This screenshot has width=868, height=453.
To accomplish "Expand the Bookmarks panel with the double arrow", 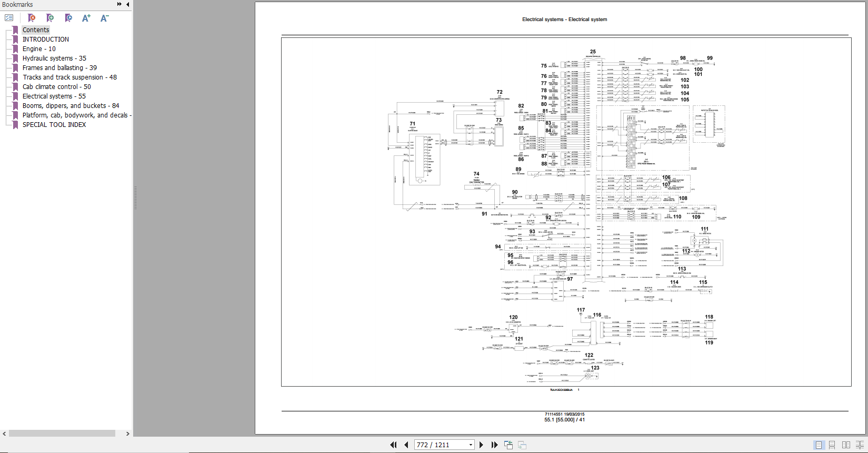I will click(119, 4).
